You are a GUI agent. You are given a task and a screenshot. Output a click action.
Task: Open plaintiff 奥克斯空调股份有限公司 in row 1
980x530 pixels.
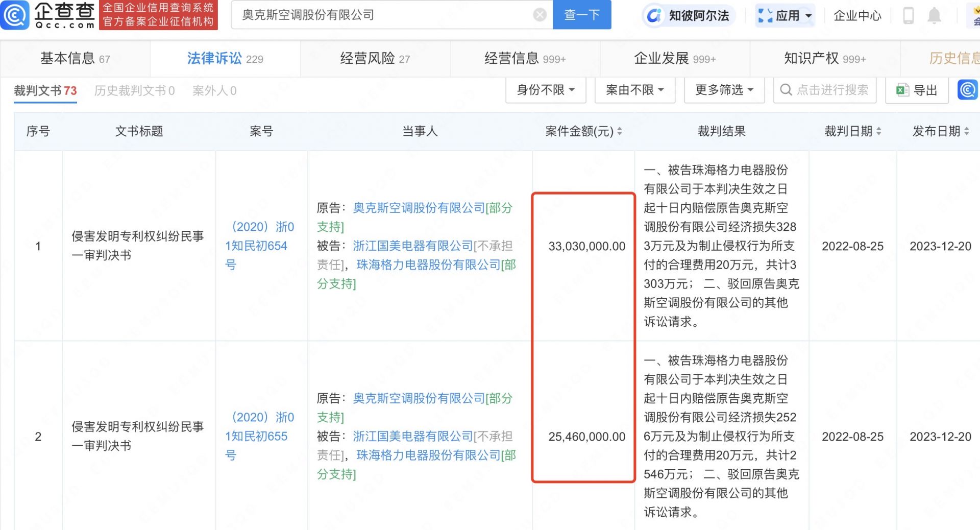tap(419, 208)
